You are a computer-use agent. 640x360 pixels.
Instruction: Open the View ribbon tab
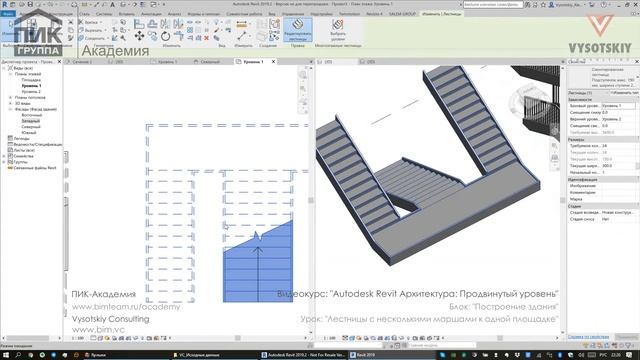[x=272, y=14]
